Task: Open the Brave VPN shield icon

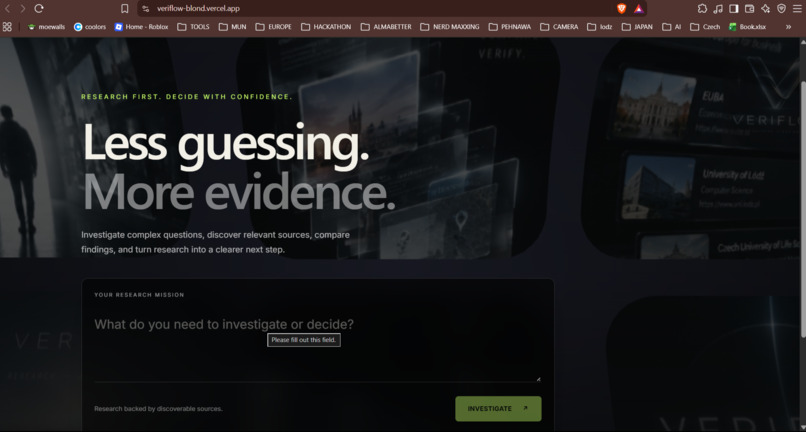Action: click(x=781, y=9)
